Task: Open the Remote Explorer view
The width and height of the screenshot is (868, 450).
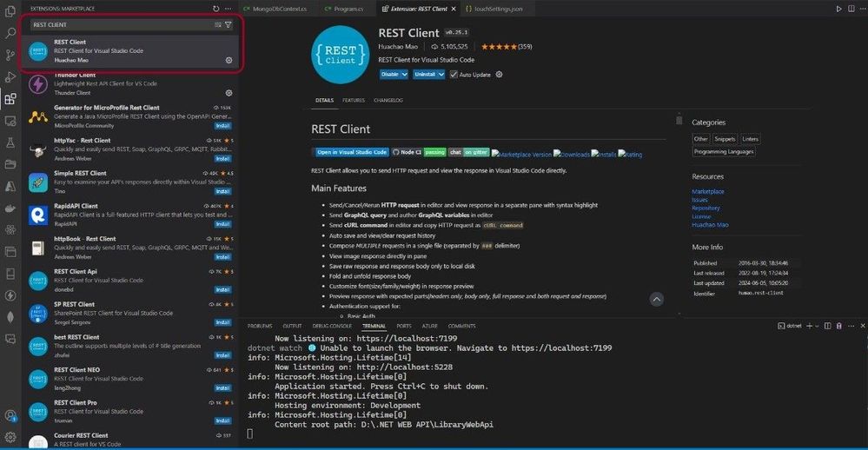Action: click(x=10, y=121)
